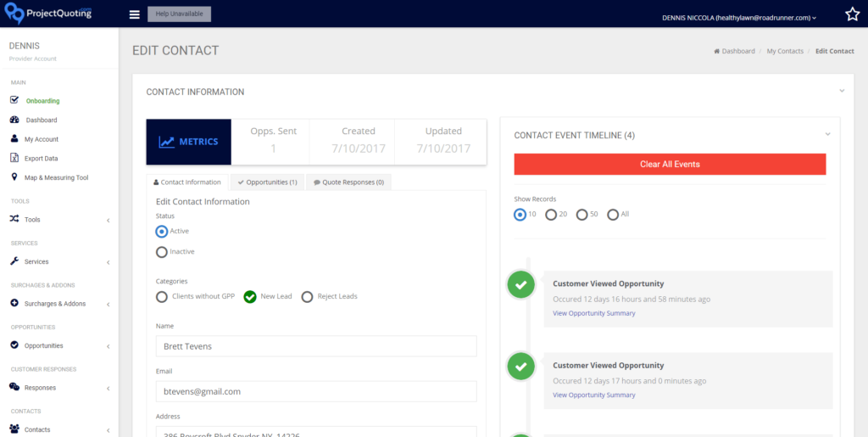Click the Onboarding checkmark icon
This screenshot has height=437, width=868.
(15, 100)
